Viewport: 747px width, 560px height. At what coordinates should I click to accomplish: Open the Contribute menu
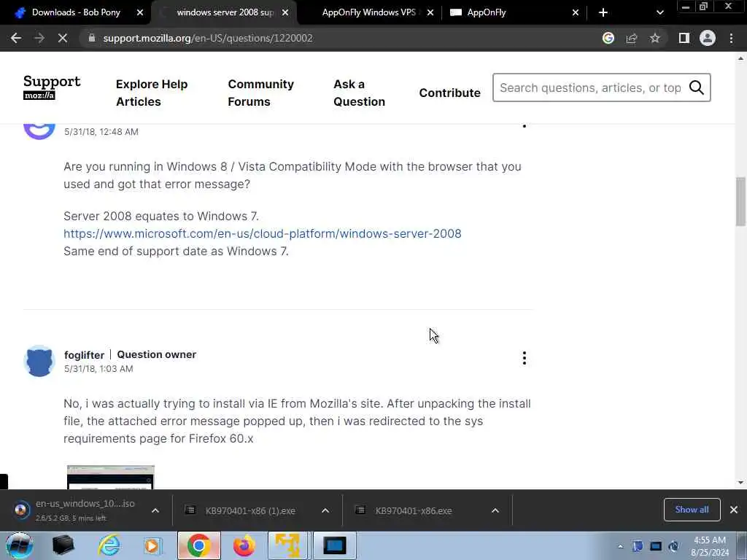point(449,93)
